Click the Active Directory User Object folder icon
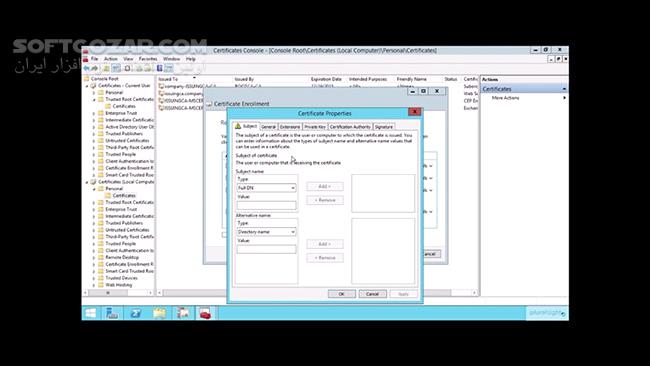The height and width of the screenshot is (366, 650). click(x=101, y=127)
